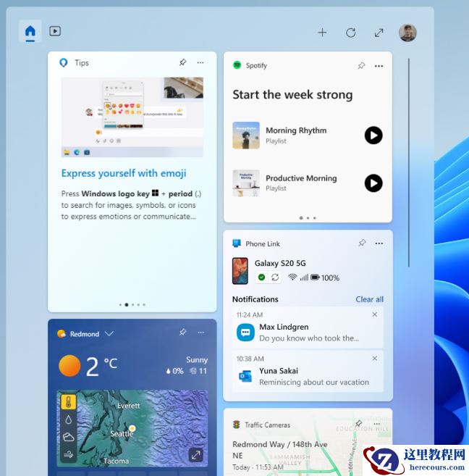Select the wind map layer
The width and height of the screenshot is (469, 476).
tap(69, 454)
